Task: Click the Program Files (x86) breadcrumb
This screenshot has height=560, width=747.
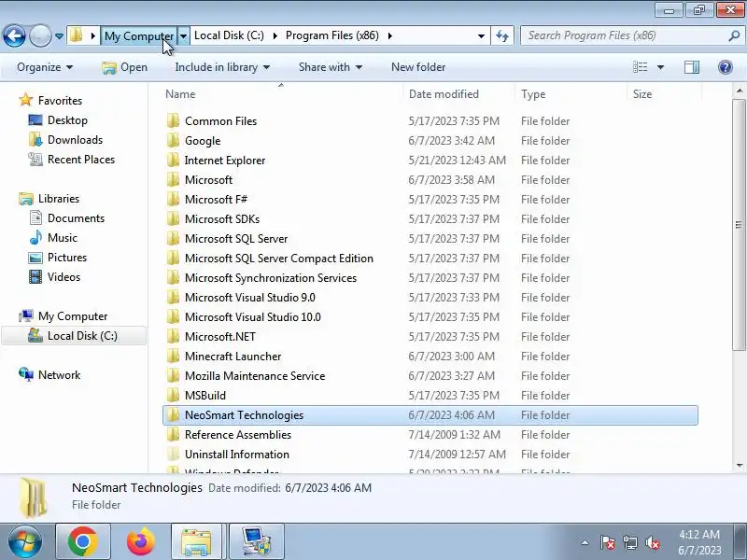Action: pyautogui.click(x=332, y=35)
